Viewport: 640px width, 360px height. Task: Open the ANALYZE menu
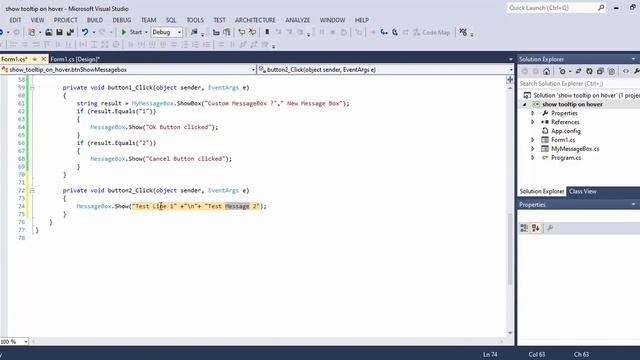coord(298,20)
